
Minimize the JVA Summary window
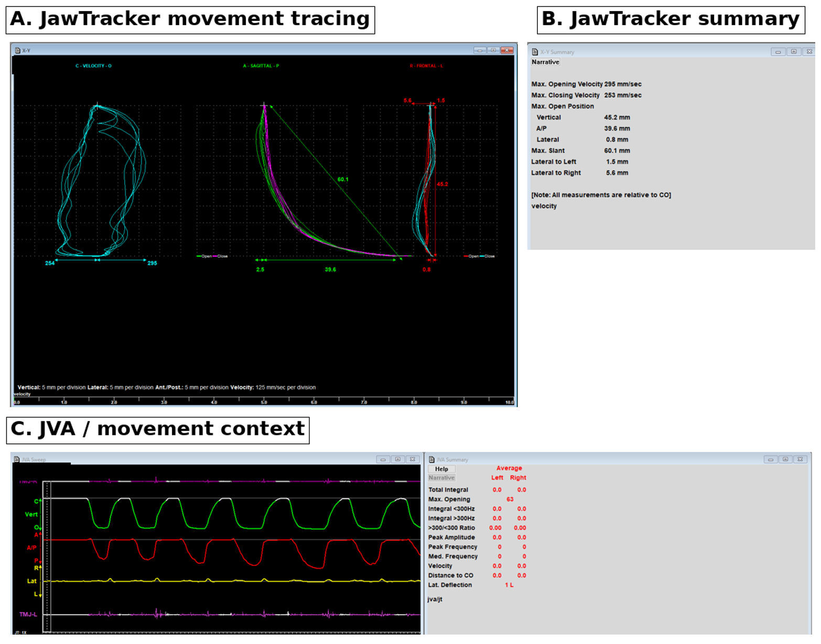[x=771, y=459]
